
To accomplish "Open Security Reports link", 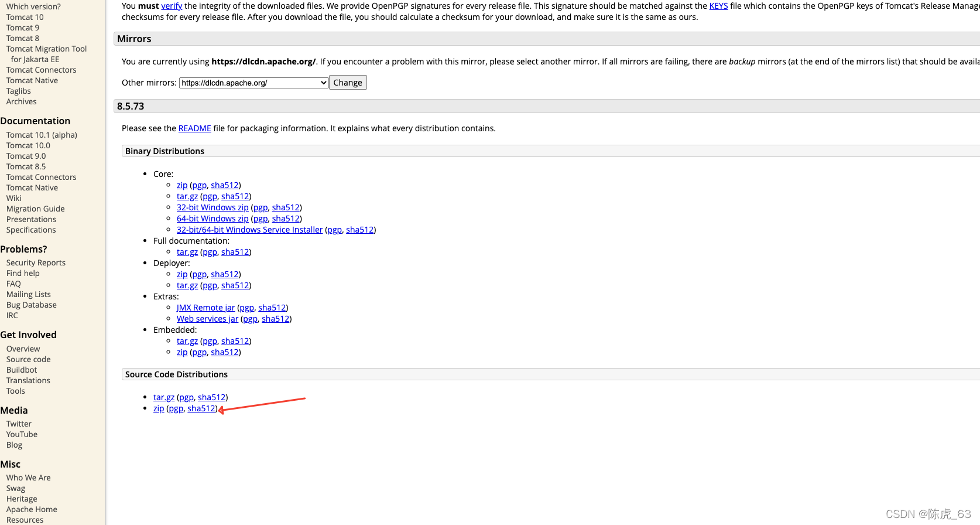I will coord(36,262).
